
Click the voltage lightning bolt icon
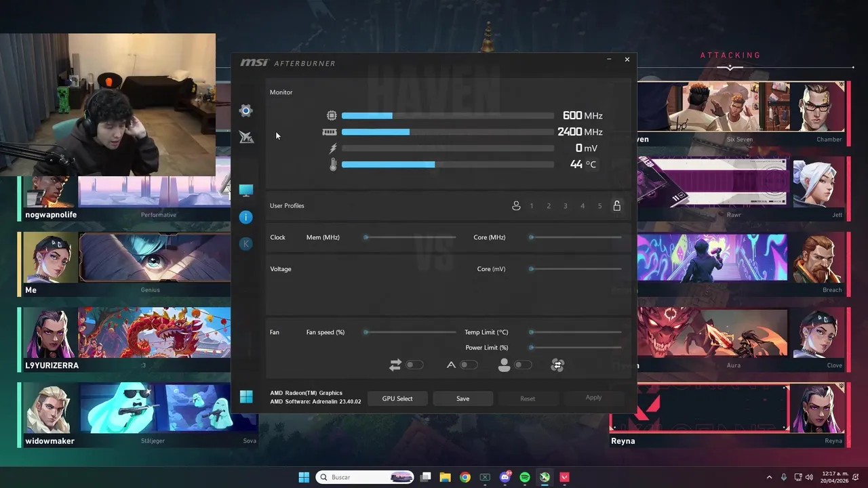333,148
